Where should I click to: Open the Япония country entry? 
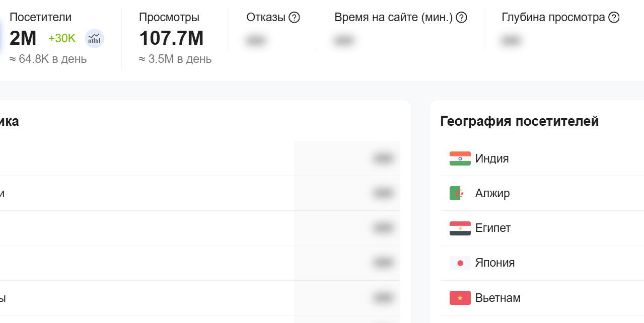[x=495, y=263]
